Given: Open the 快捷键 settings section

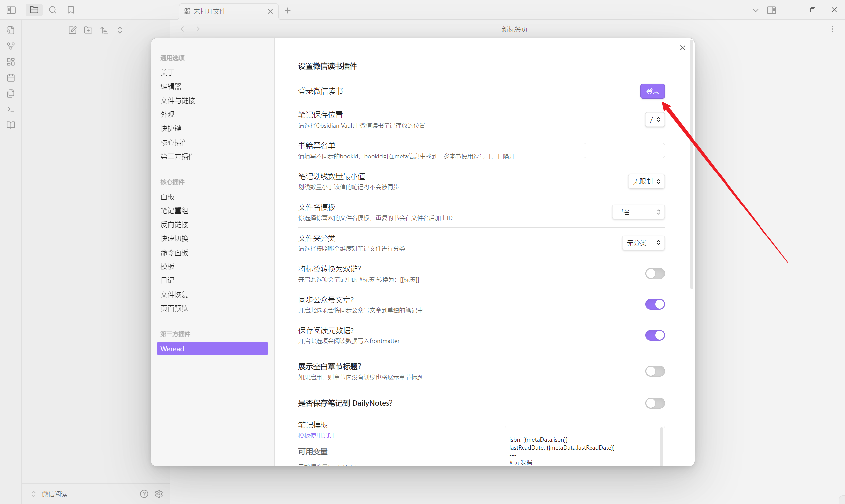Looking at the screenshot, I should tap(171, 128).
